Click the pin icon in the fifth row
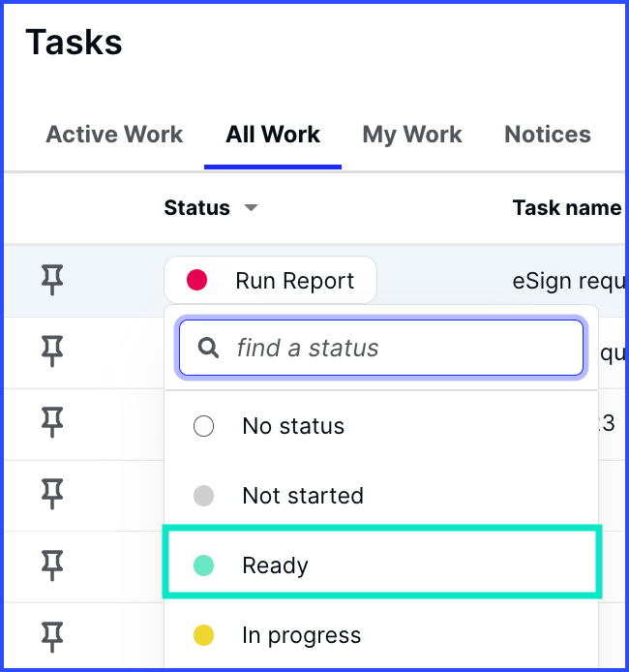629x672 pixels. [x=52, y=565]
